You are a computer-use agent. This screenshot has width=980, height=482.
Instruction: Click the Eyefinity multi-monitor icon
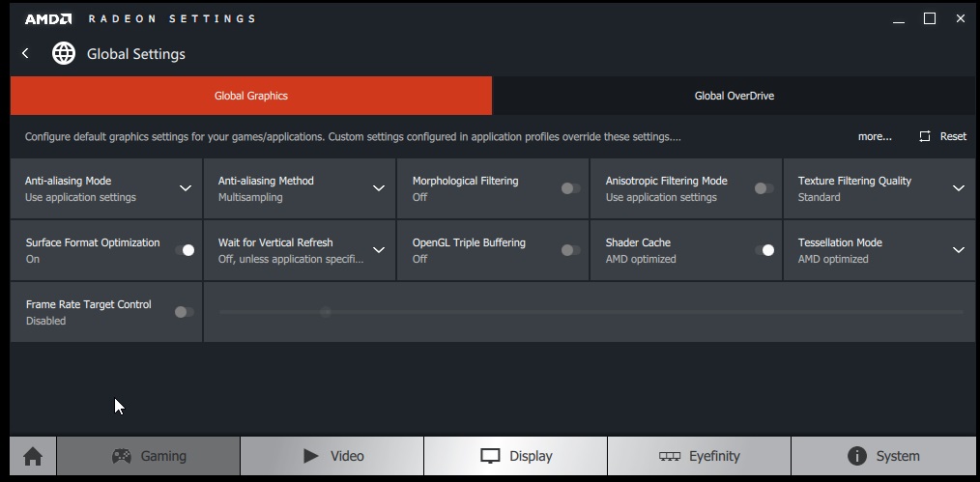click(670, 456)
